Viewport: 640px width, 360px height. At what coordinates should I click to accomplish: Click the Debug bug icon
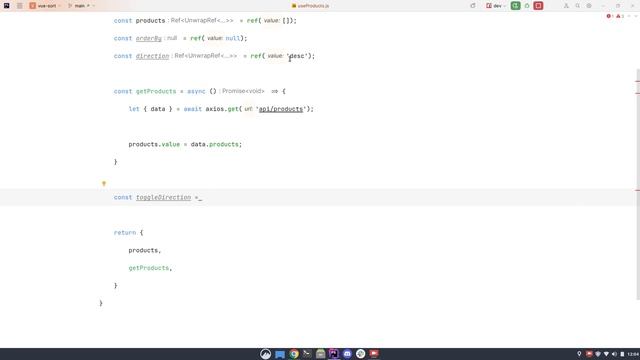tap(527, 6)
